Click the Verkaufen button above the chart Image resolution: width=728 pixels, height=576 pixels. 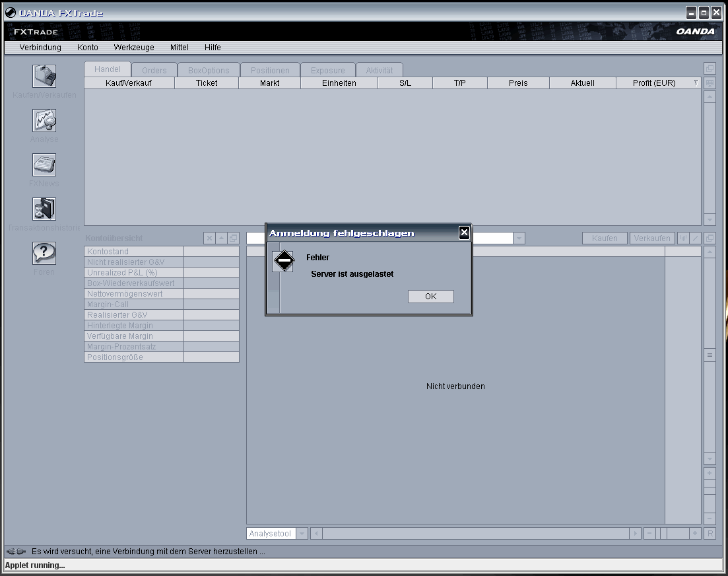click(x=652, y=238)
